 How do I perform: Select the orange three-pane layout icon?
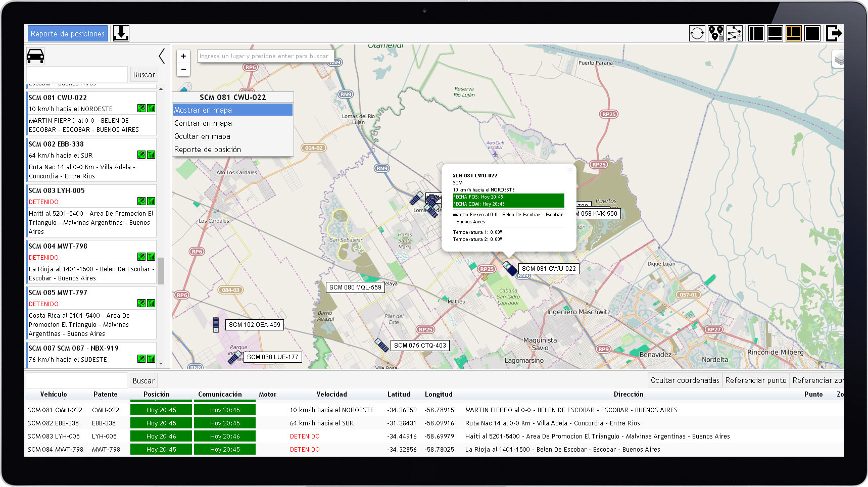coord(793,33)
